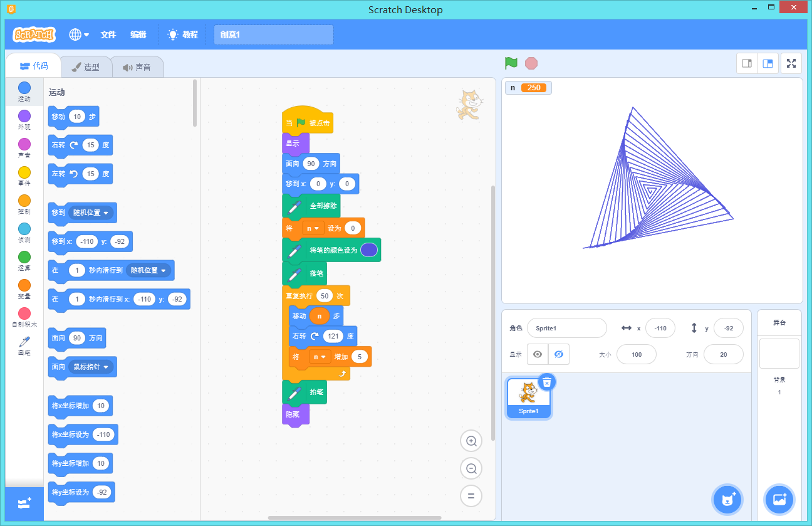
Task: Hide Sprite1 with the crossed-eye toggle
Action: coord(558,354)
